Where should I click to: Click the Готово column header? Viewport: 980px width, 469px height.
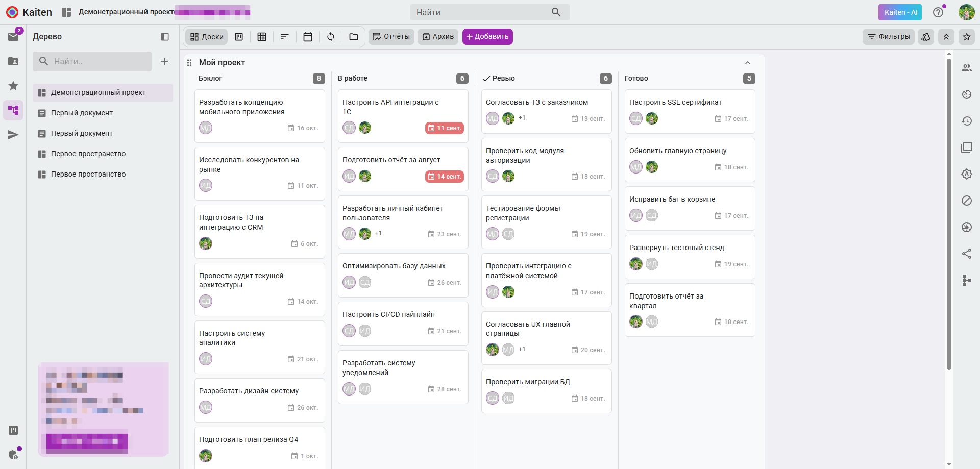pyautogui.click(x=636, y=78)
